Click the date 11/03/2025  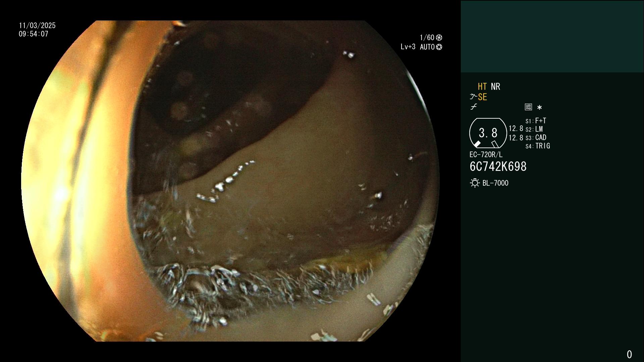[37, 25]
